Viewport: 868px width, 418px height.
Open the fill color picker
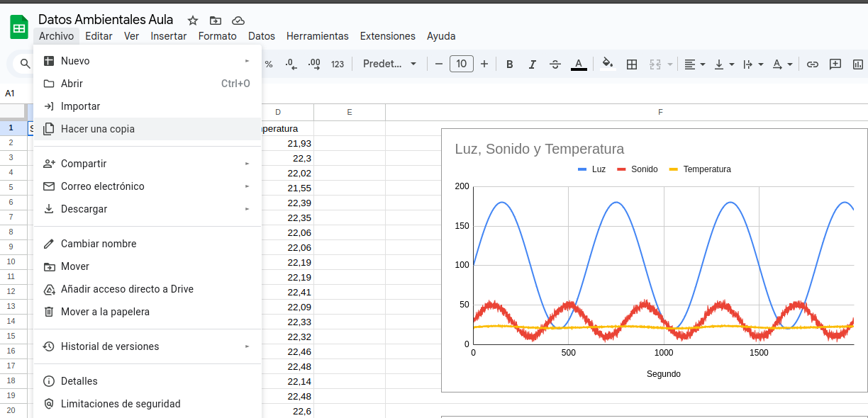[x=607, y=64]
